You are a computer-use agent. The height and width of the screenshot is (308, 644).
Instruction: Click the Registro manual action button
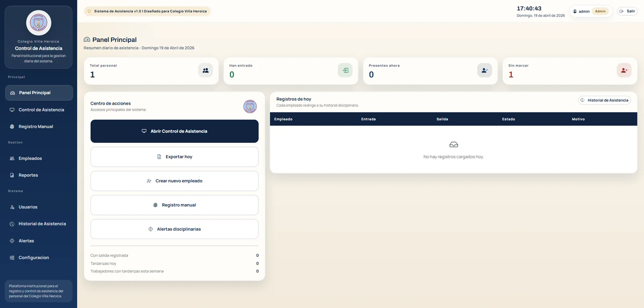[174, 205]
